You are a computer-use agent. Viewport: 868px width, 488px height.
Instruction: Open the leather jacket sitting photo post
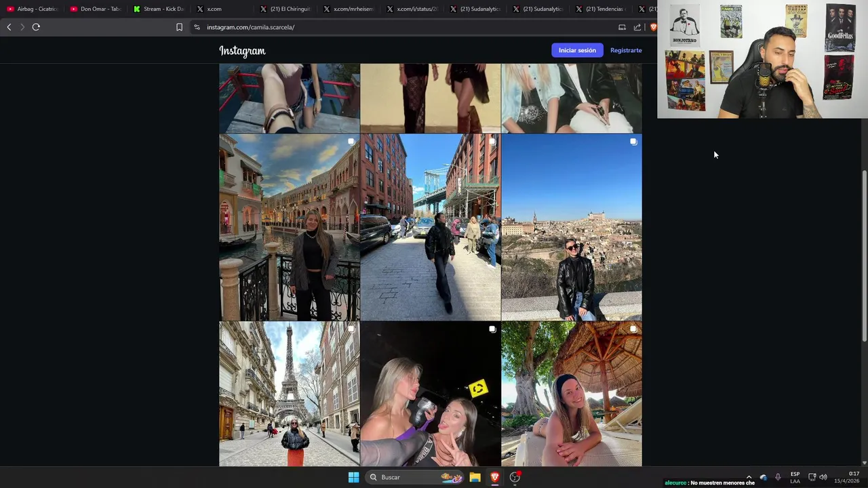tap(572, 98)
